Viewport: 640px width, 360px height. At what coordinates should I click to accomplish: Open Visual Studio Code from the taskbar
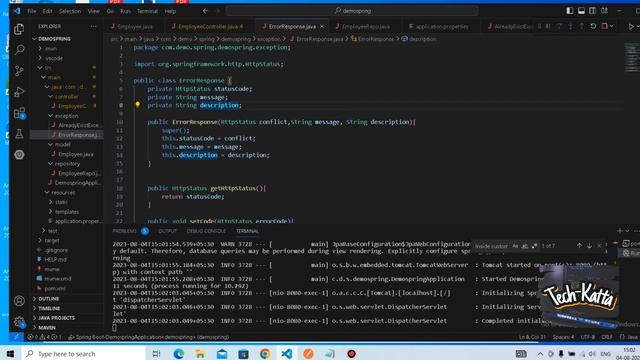click(x=287, y=353)
